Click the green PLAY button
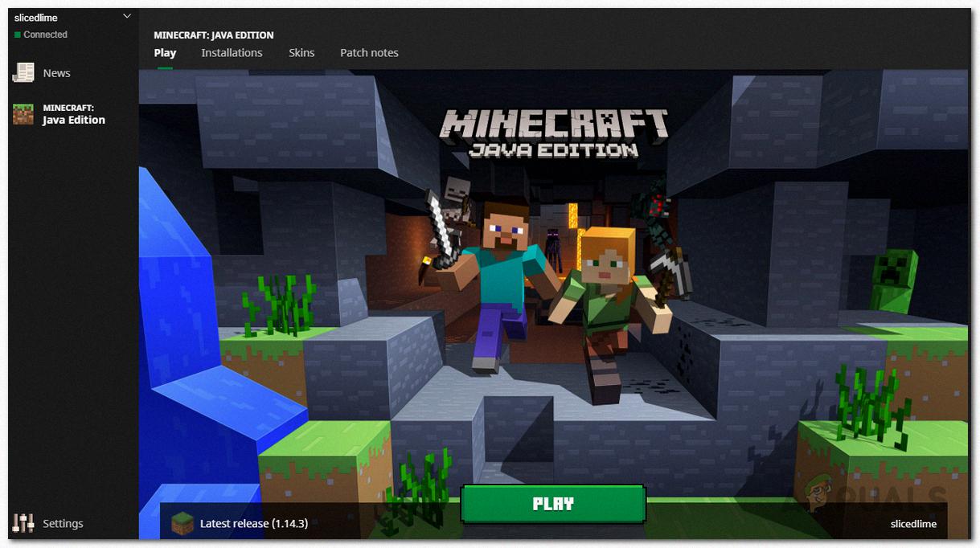Image resolution: width=980 pixels, height=548 pixels. pos(553,504)
